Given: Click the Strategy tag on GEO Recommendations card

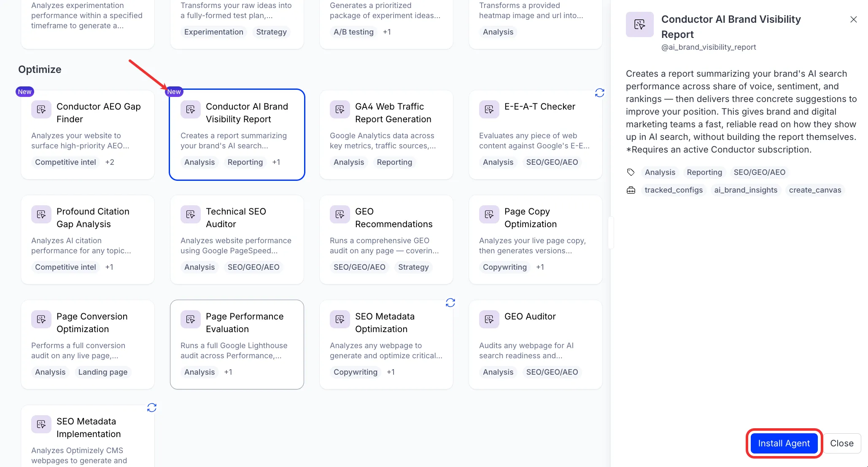Looking at the screenshot, I should 413,267.
